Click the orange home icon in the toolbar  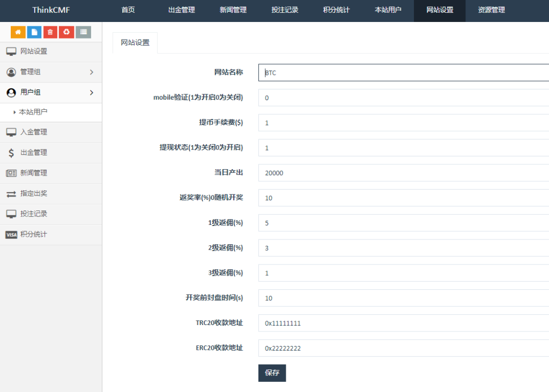tap(18, 32)
